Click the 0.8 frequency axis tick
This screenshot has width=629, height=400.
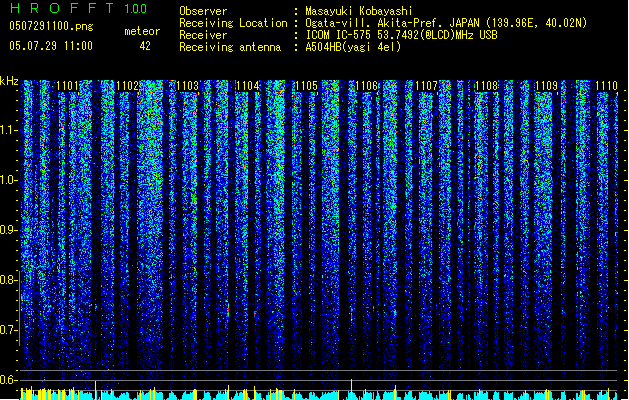point(9,280)
